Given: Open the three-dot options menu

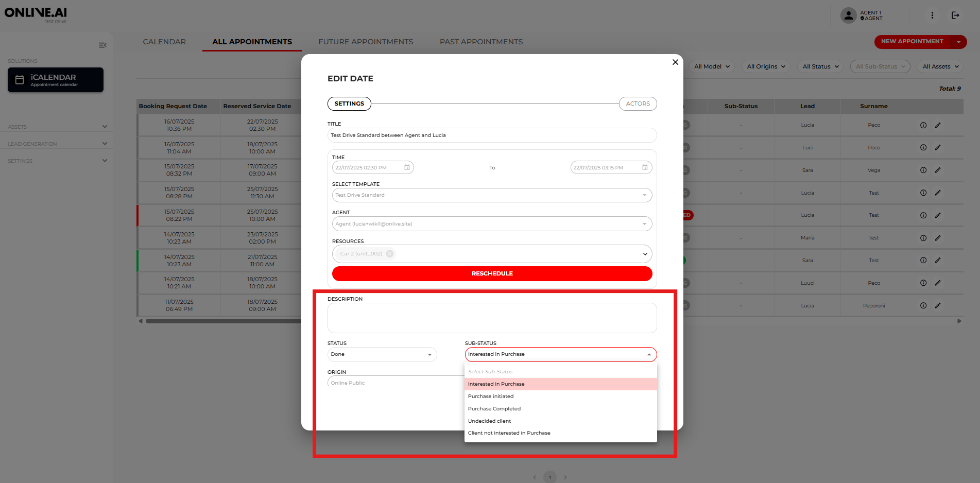Looking at the screenshot, I should [x=932, y=15].
